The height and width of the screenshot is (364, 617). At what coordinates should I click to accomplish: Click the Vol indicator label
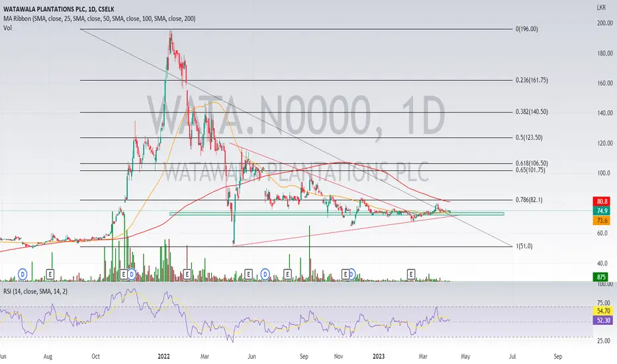(7, 28)
